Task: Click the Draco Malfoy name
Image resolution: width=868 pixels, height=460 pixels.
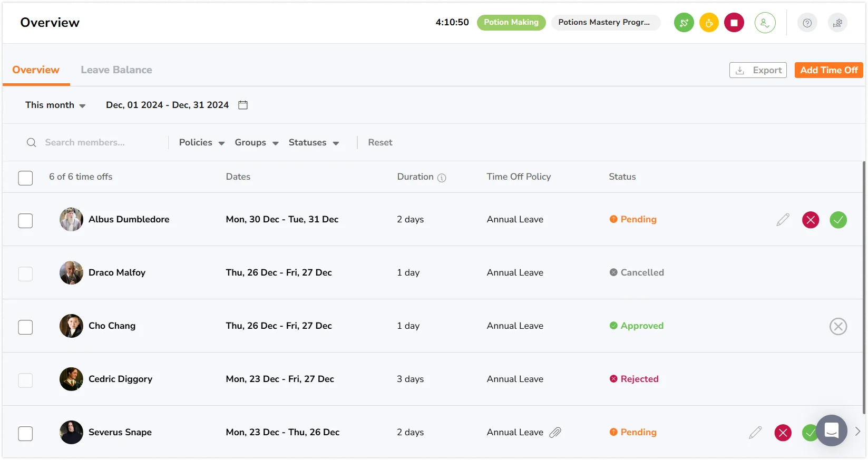Action: coord(117,272)
